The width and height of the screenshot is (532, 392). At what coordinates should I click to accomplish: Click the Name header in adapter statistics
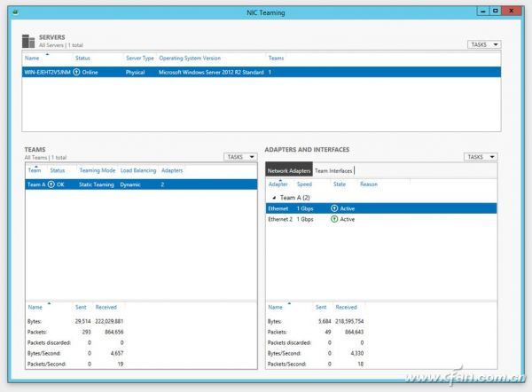coord(275,307)
